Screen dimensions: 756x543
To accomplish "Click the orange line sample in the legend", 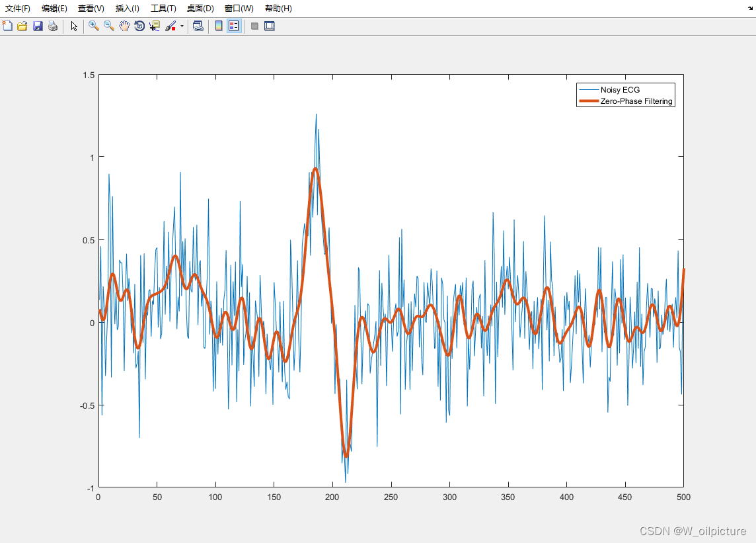I will 589,101.
